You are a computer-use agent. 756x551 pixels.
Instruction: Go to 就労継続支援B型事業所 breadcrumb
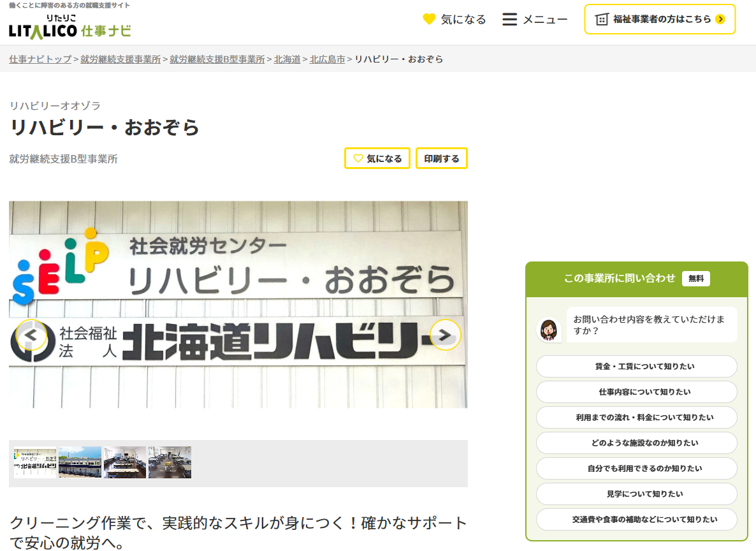pyautogui.click(x=217, y=59)
